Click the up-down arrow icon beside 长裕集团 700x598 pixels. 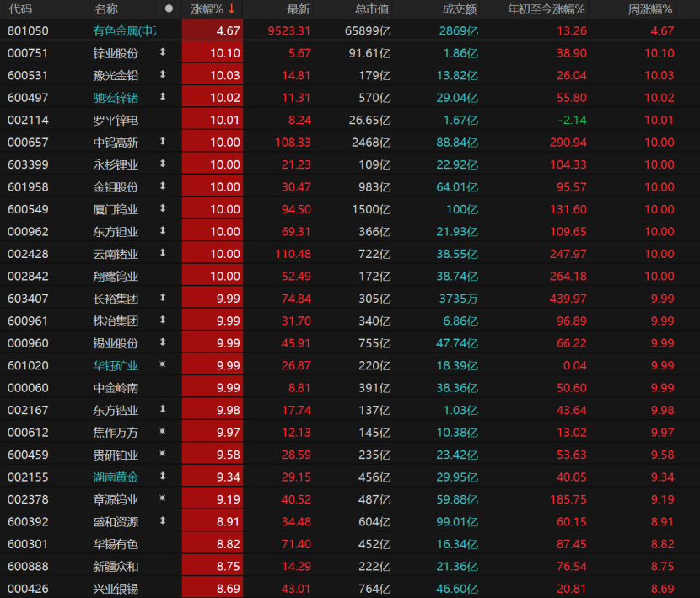(x=163, y=298)
